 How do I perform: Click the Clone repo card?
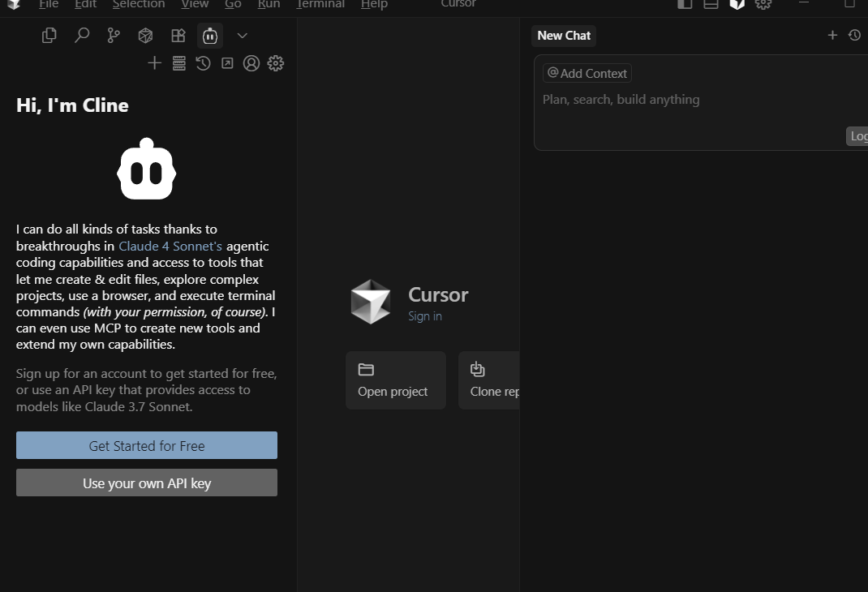point(489,380)
